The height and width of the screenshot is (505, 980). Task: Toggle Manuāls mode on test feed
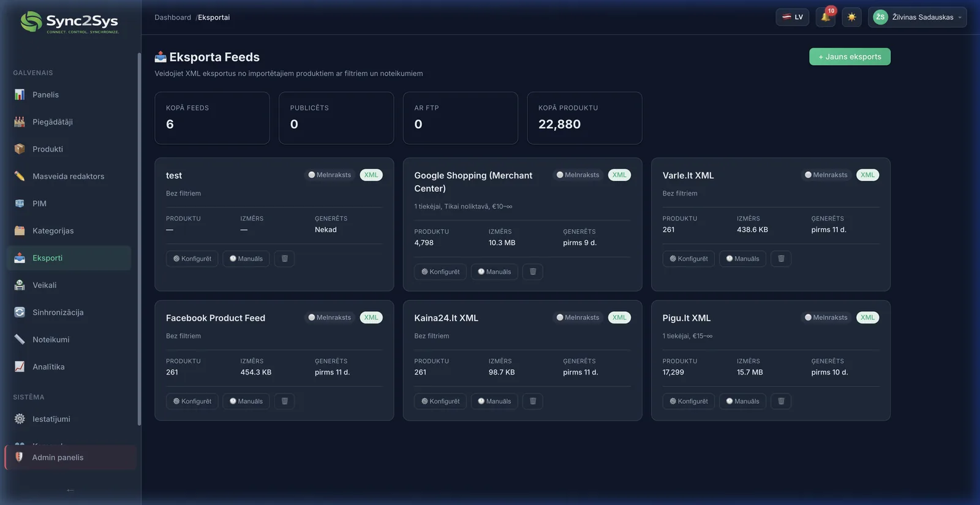pos(246,259)
